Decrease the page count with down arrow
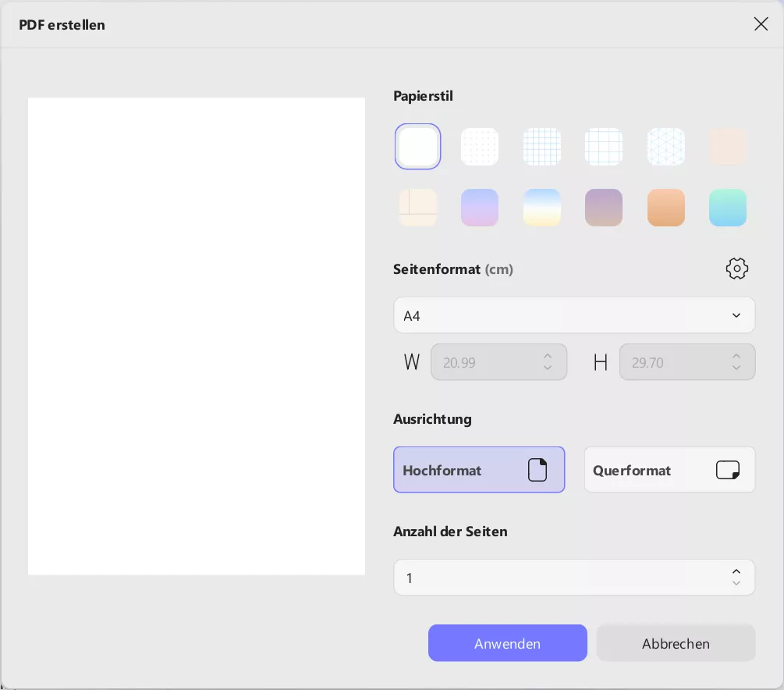 click(x=736, y=583)
